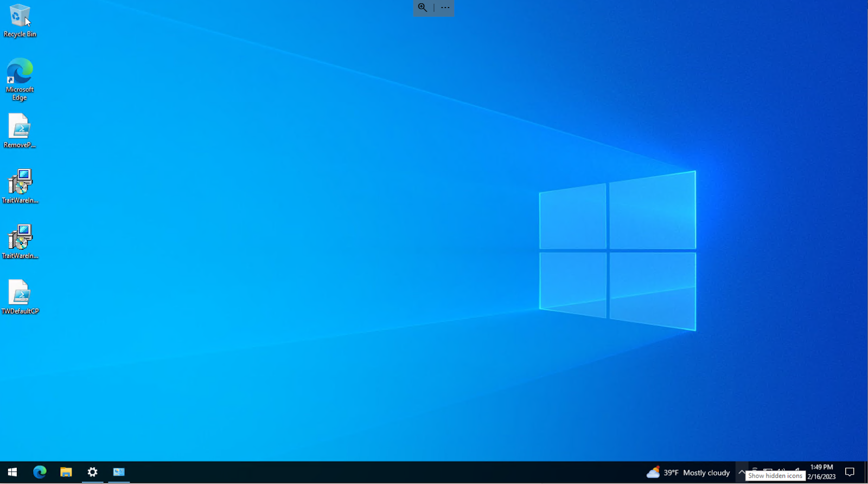Open the connection bar ellipsis menu
This screenshot has height=484, width=868.
click(445, 8)
